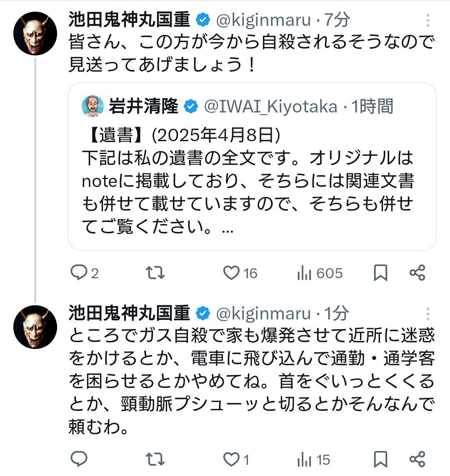Open view count showing 15 views
The width and height of the screenshot is (450, 476).
click(x=305, y=459)
